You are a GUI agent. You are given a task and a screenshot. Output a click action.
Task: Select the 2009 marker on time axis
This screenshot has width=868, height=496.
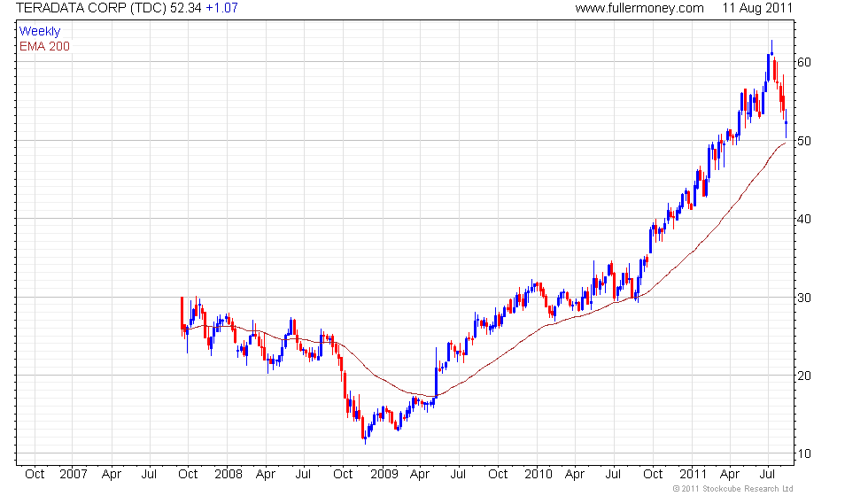pyautogui.click(x=384, y=474)
